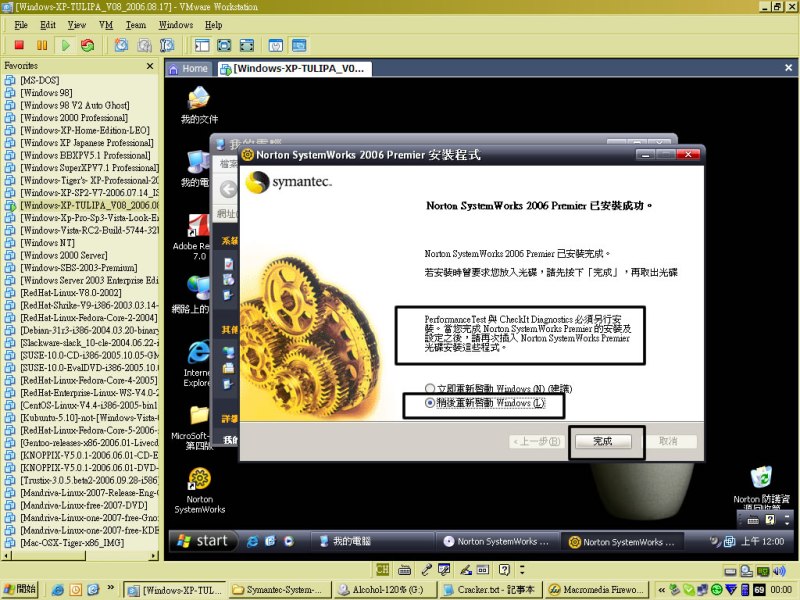Open the snapshot manager wrench-clock icon

pyautogui.click(x=167, y=45)
